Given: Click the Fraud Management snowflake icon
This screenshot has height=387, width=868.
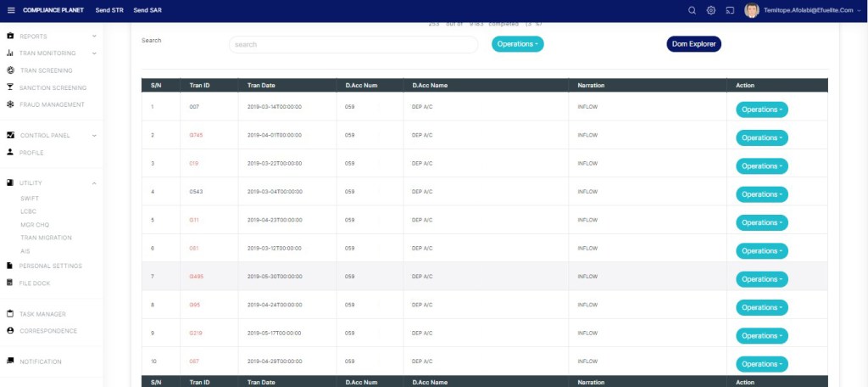Looking at the screenshot, I should [x=10, y=104].
